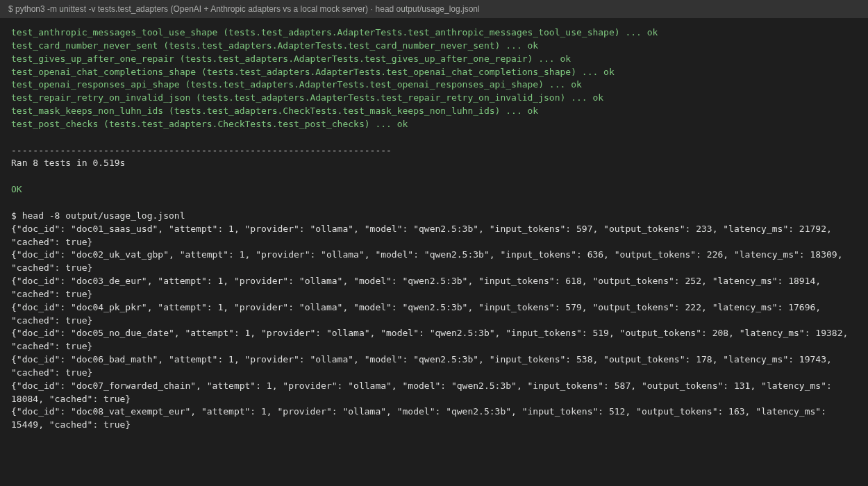The height and width of the screenshot is (486, 868).
Task: Click the doc04_pk_pkr log entry
Action: 416,314
